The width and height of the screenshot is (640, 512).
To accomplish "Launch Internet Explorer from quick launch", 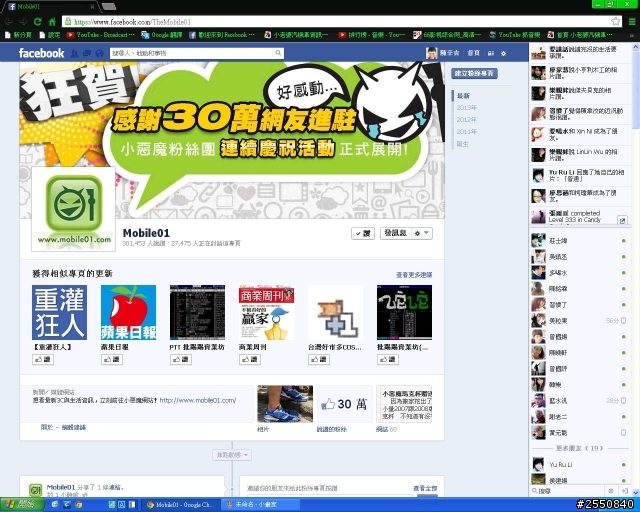I will [x=66, y=505].
